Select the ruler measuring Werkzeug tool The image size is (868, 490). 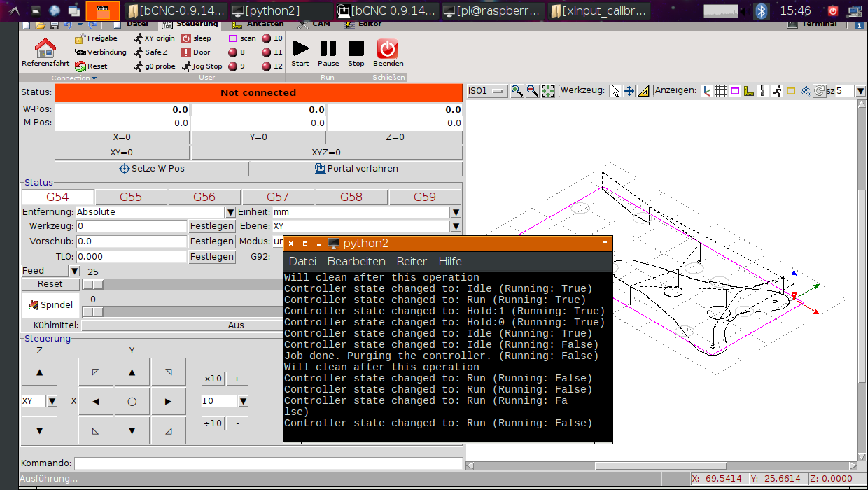tap(643, 91)
